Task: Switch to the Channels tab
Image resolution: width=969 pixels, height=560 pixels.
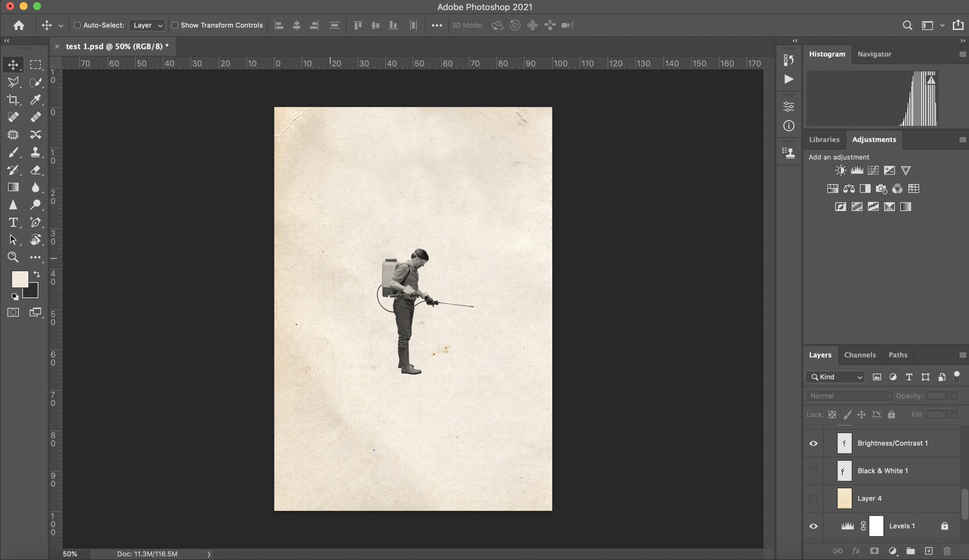Action: tap(860, 355)
